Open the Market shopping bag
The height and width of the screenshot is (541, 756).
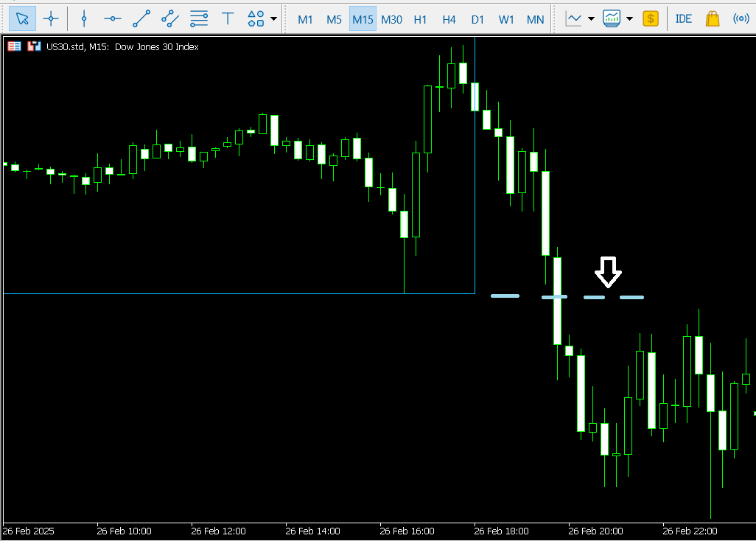(x=713, y=18)
